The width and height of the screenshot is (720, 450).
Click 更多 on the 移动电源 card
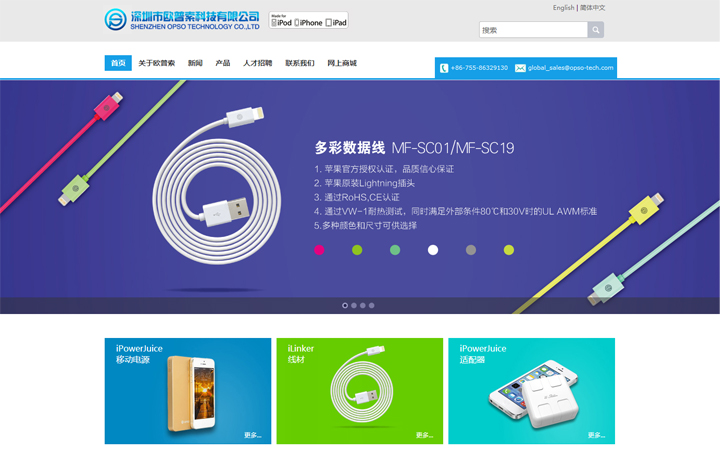coord(253,435)
